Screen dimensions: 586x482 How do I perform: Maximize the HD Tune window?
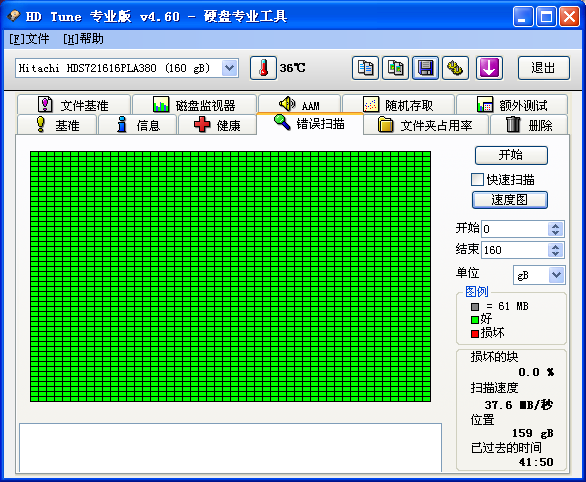click(546, 16)
